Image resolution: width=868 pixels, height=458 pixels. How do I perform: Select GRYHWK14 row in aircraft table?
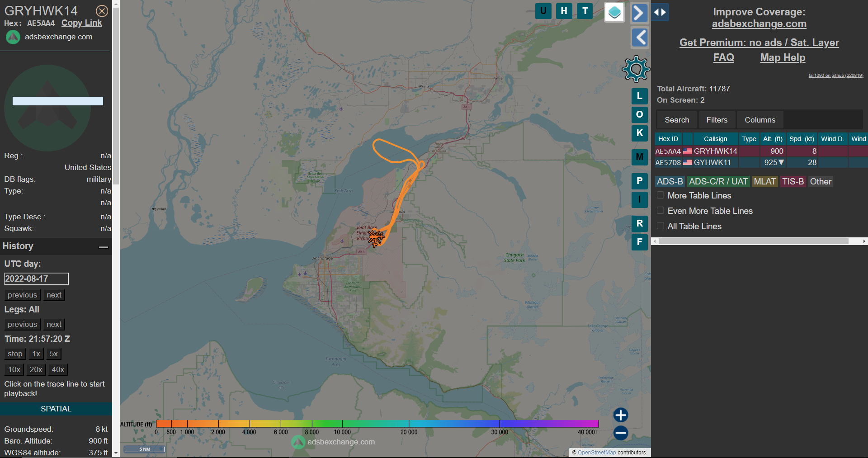coord(761,151)
